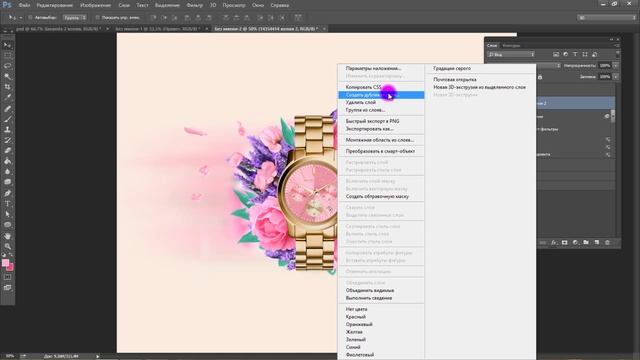
Task: Click the foreground color swatch
Action: [x=5, y=263]
